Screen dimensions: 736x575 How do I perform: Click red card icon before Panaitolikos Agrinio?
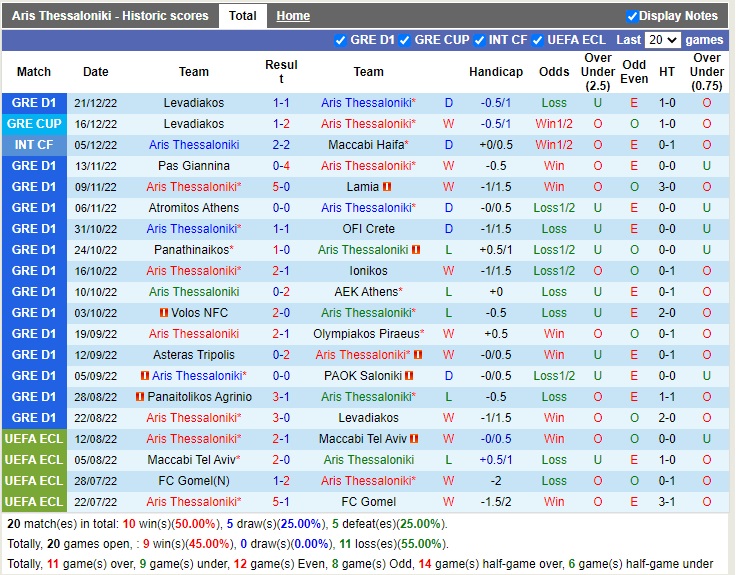coord(140,397)
